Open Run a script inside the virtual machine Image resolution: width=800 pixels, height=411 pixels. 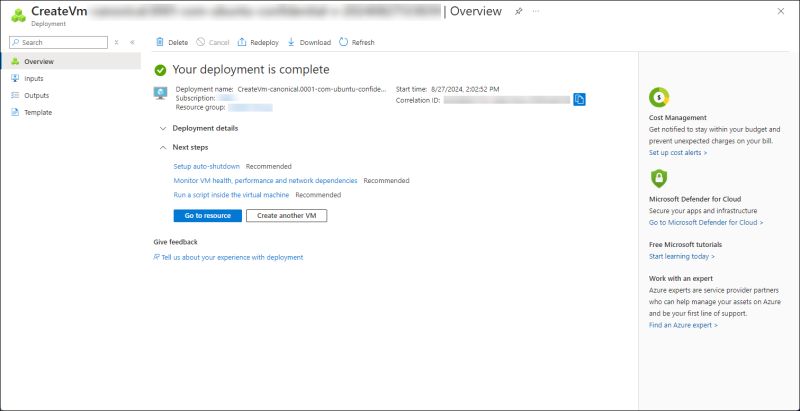tap(231, 195)
